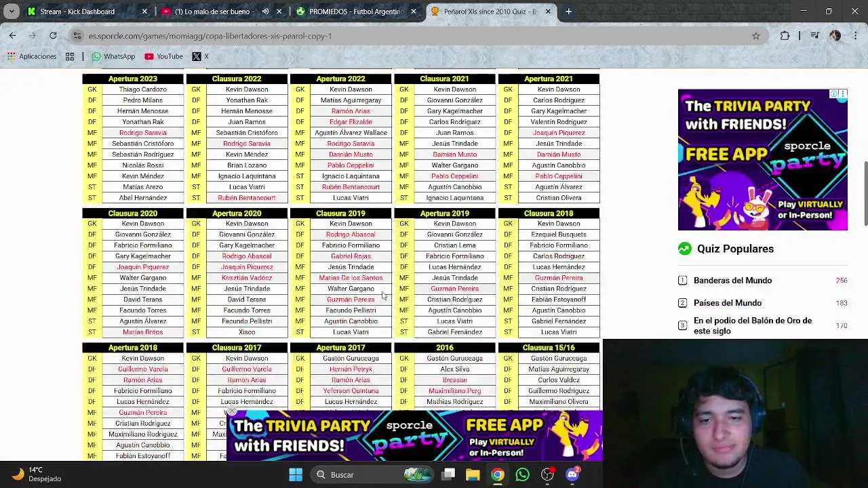Select Krisztián Vadócz in Apertura 2020

coord(247,278)
